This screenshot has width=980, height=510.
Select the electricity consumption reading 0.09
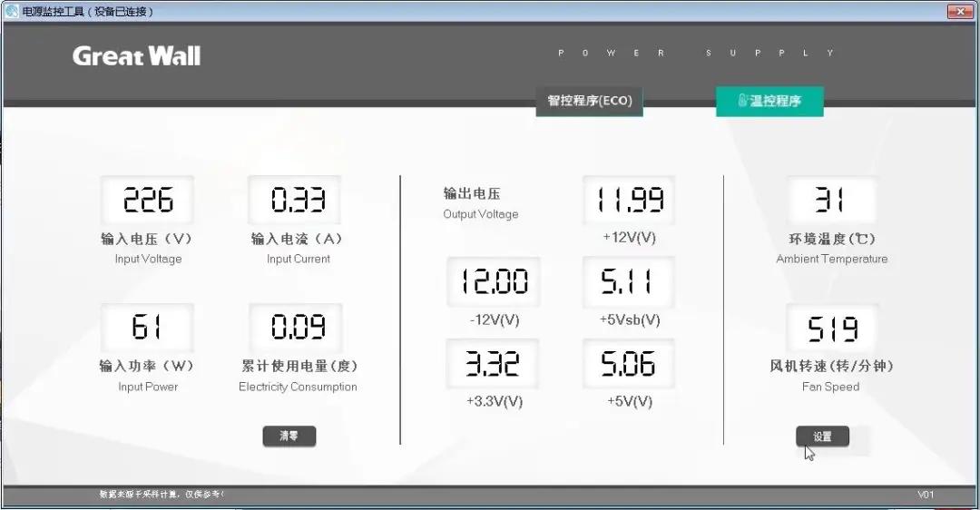296,328
